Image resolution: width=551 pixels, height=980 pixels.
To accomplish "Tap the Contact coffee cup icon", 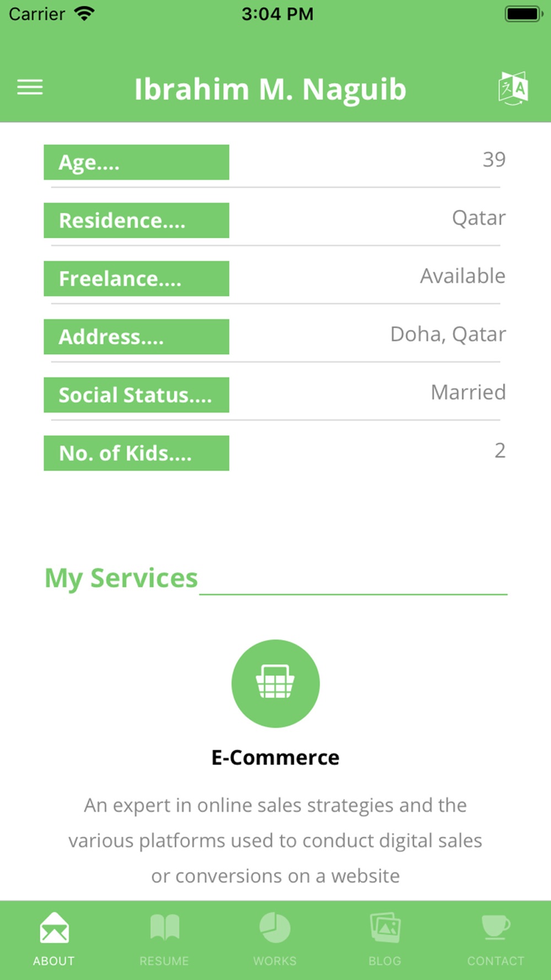I will [496, 927].
